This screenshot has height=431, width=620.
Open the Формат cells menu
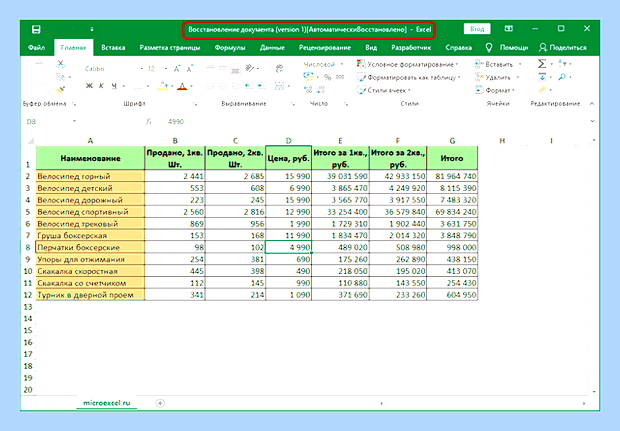[494, 90]
